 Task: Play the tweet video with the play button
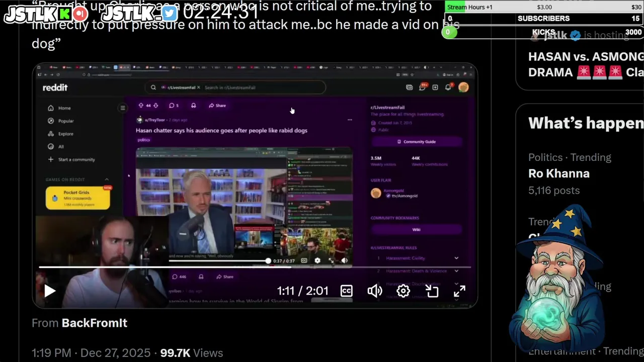pyautogui.click(x=49, y=291)
